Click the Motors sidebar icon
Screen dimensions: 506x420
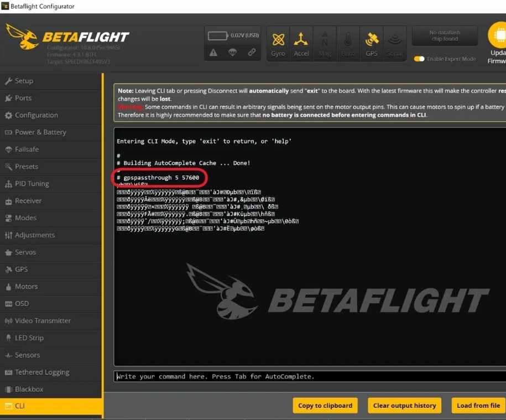[x=8, y=287]
